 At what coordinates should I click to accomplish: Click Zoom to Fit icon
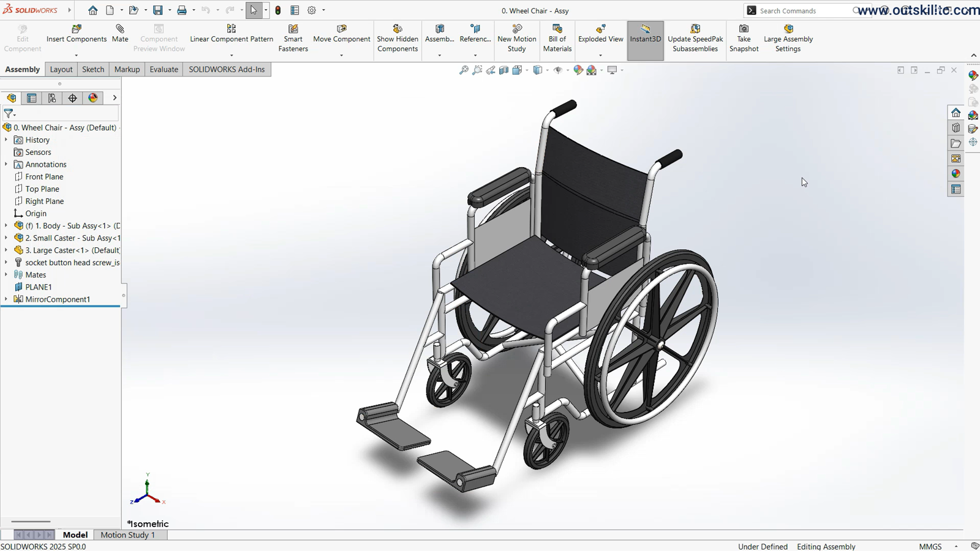tap(464, 70)
